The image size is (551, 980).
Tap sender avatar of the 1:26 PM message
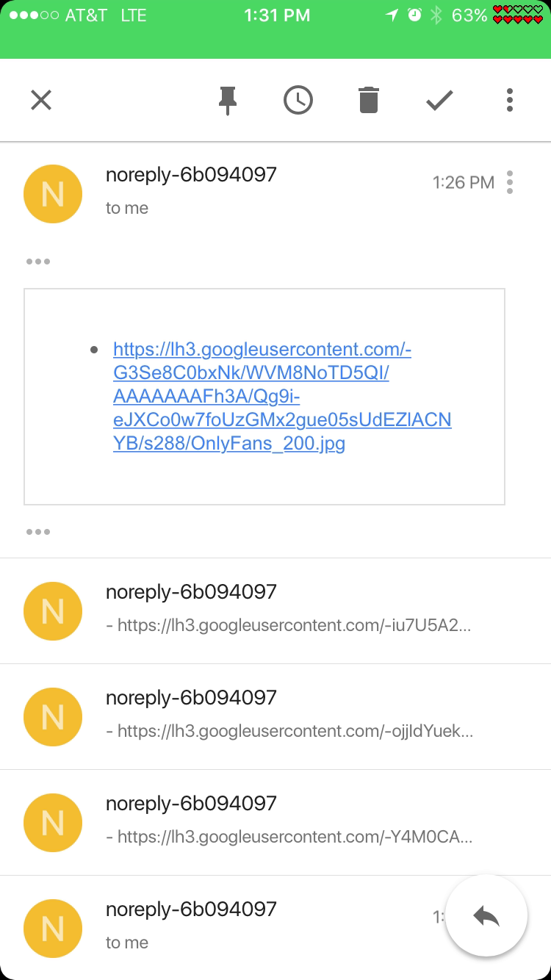pos(53,194)
